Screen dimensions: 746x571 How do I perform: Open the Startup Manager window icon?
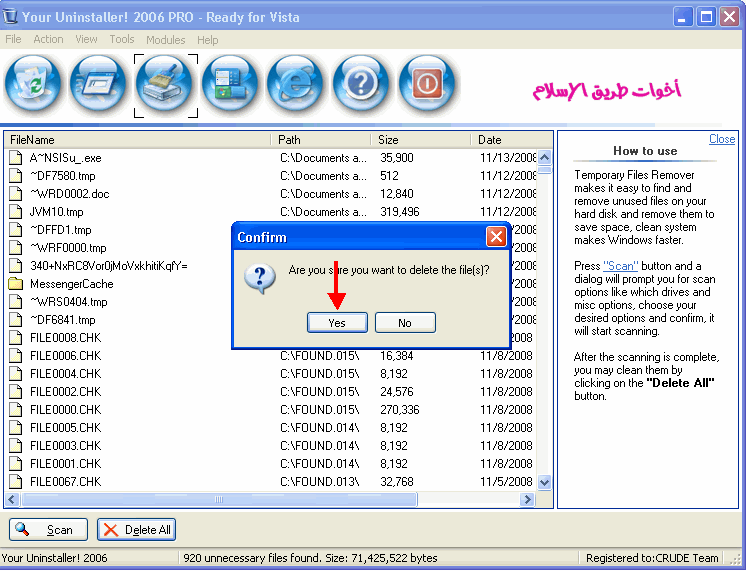pos(98,84)
